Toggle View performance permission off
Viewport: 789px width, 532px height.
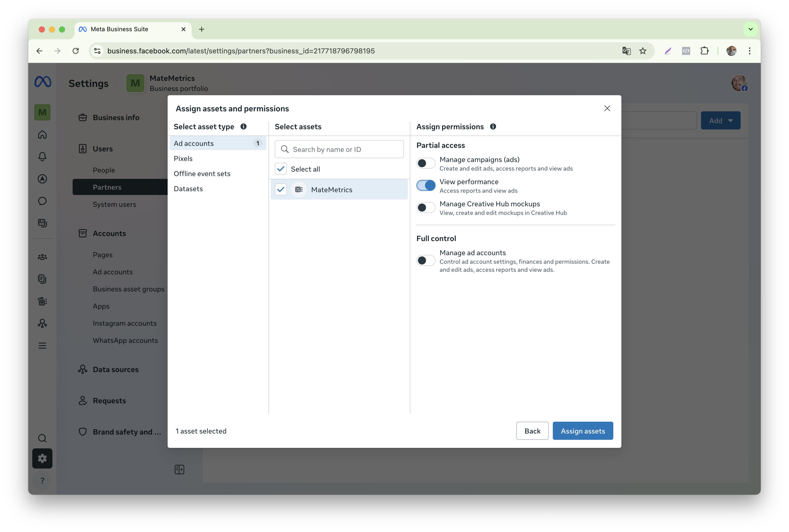point(426,186)
